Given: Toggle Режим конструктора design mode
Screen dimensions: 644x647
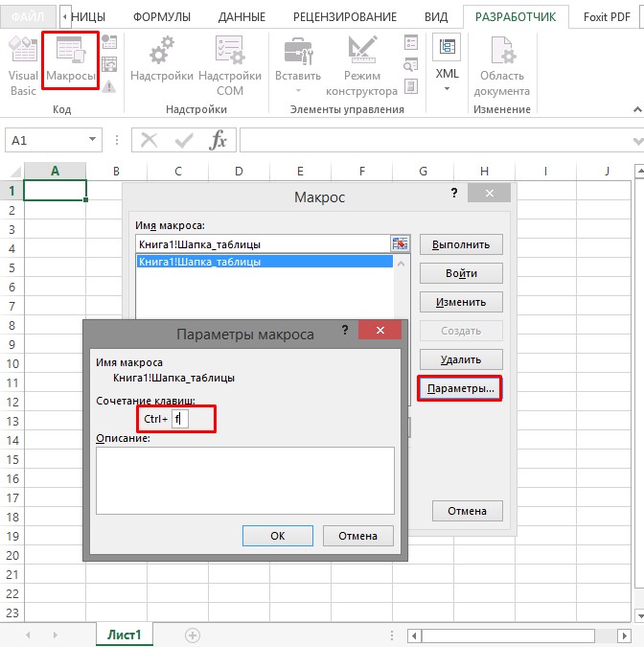Looking at the screenshot, I should pyautogui.click(x=361, y=62).
